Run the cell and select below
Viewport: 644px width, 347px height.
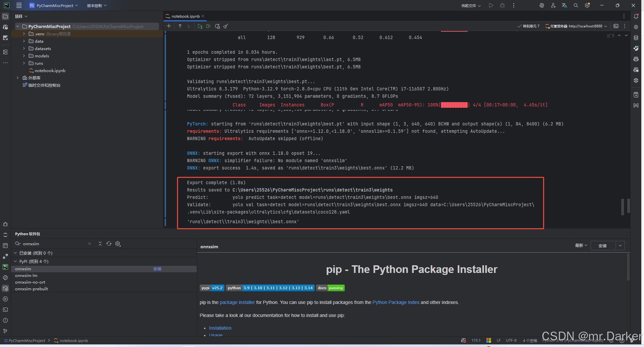200,26
